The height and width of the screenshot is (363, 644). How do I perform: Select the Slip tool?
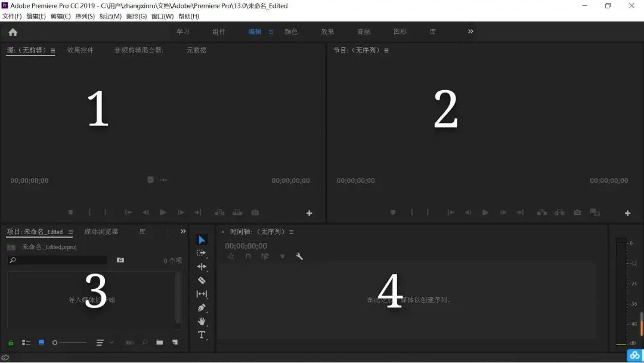click(202, 294)
